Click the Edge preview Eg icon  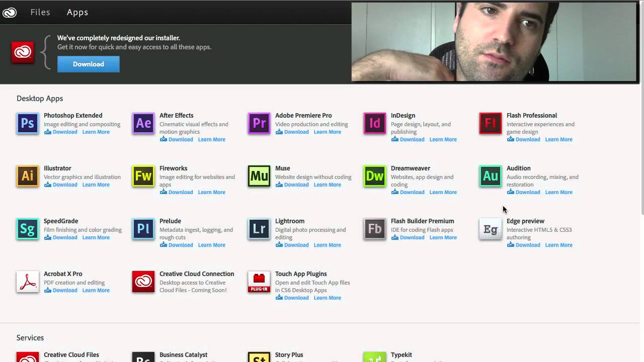pos(491,229)
